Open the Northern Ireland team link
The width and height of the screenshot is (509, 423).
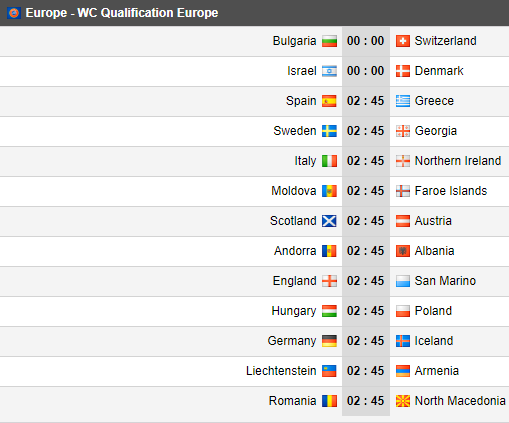[458, 161]
